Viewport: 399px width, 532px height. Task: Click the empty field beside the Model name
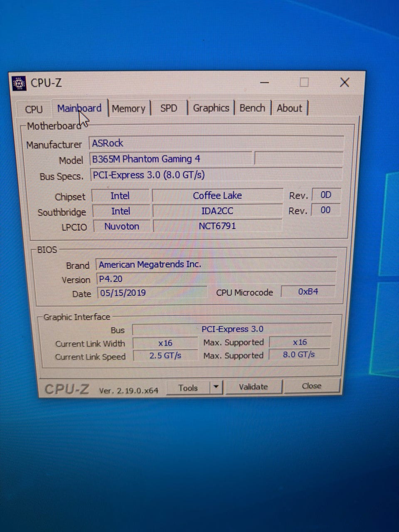(x=299, y=158)
